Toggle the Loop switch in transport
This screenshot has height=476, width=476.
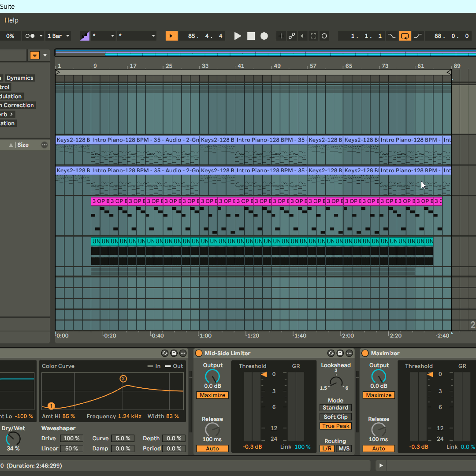(x=405, y=36)
